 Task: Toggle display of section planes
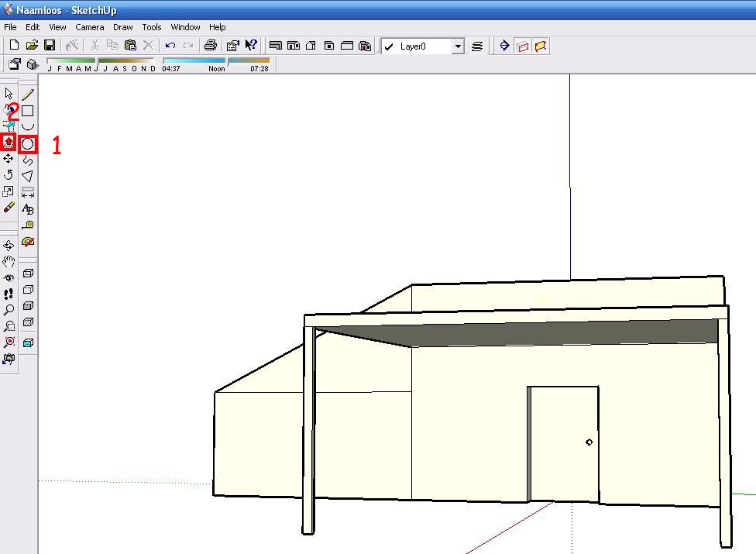pyautogui.click(x=522, y=46)
